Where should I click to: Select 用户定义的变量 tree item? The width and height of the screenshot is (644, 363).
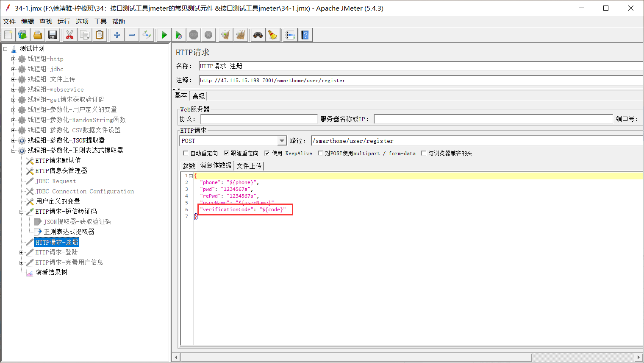coord(58,201)
